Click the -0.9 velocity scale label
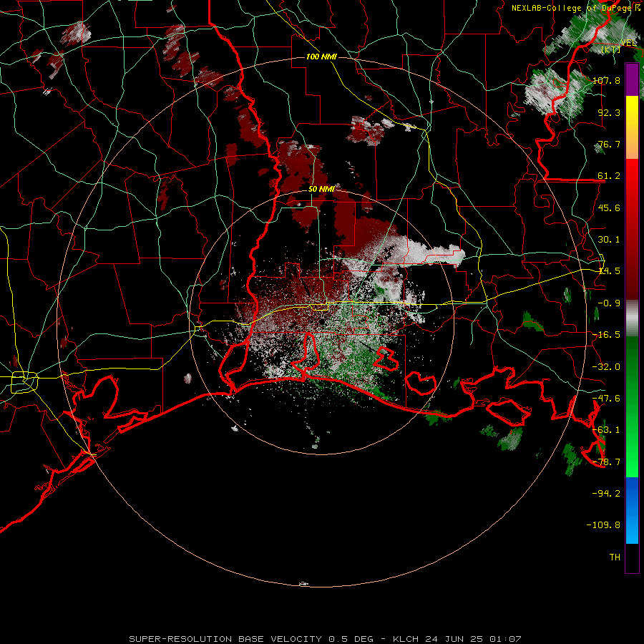Screen dimensions: 644x644 point(609,303)
